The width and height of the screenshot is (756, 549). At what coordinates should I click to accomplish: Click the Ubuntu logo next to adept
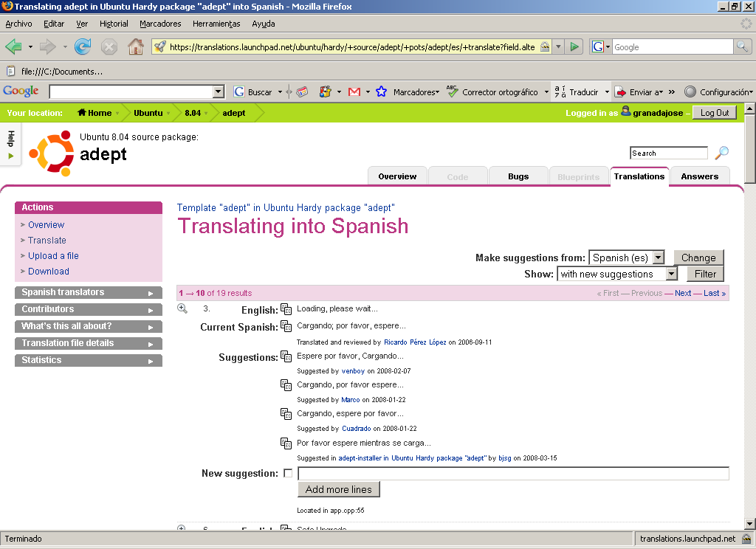52,153
